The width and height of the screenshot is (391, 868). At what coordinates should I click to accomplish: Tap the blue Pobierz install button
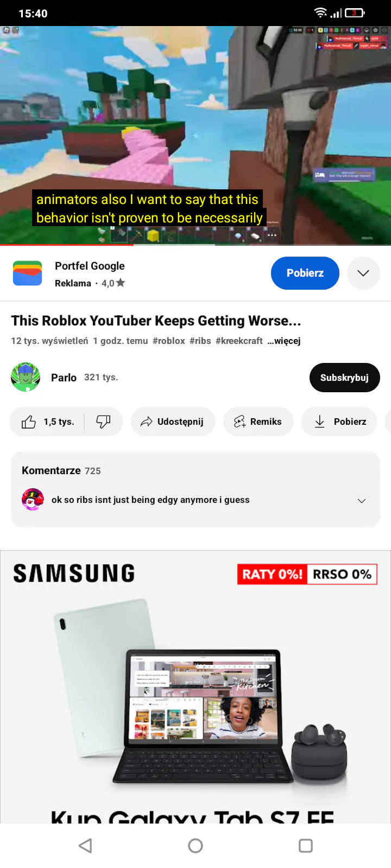(305, 273)
